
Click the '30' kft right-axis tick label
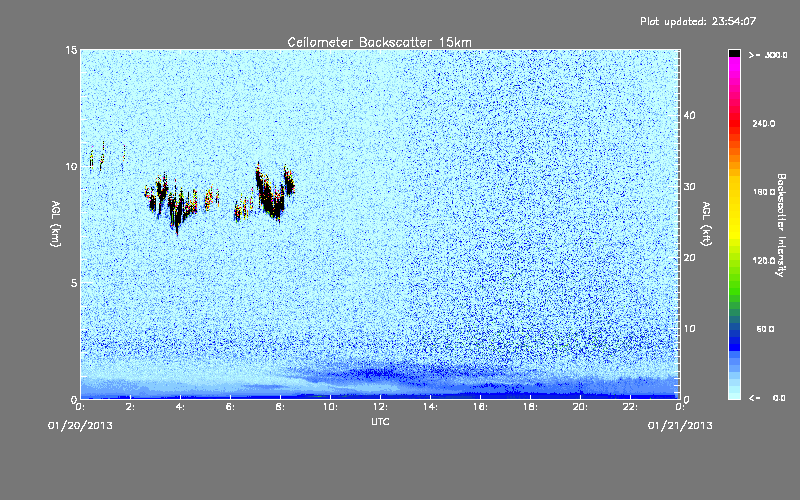689,186
